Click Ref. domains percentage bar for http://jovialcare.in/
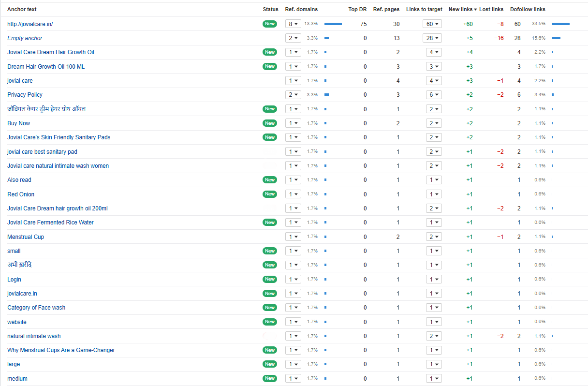The height and width of the screenshot is (386, 588). pyautogui.click(x=333, y=24)
